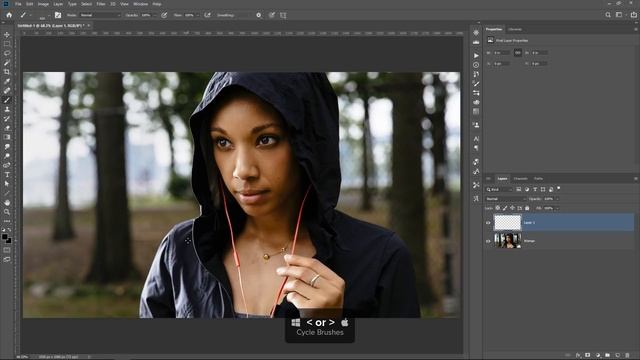This screenshot has height=360, width=640.
Task: Open the tool preset picker arrow
Action: pyautogui.click(x=31, y=15)
